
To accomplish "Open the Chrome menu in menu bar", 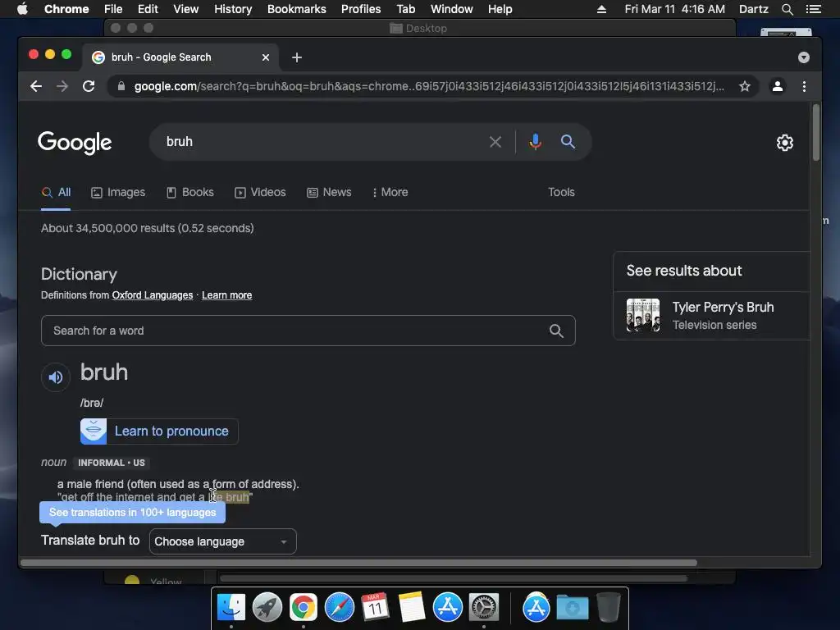I will [x=66, y=9].
